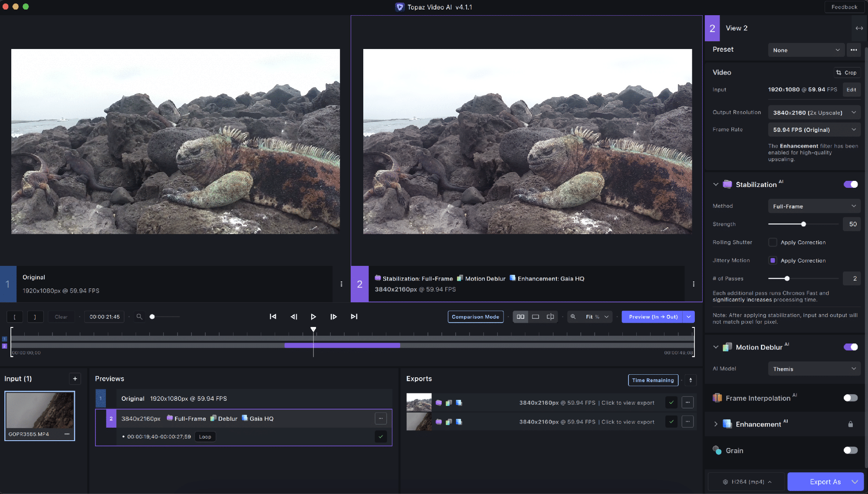Adjust the stabilization Strength slider
Viewport: 868px width, 494px height.
click(803, 224)
